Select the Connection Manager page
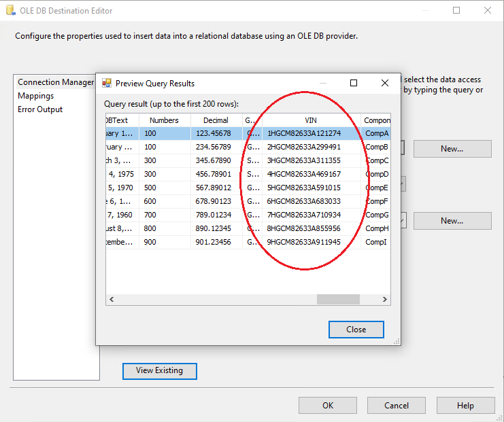Image resolution: width=504 pixels, height=422 pixels. coord(56,82)
